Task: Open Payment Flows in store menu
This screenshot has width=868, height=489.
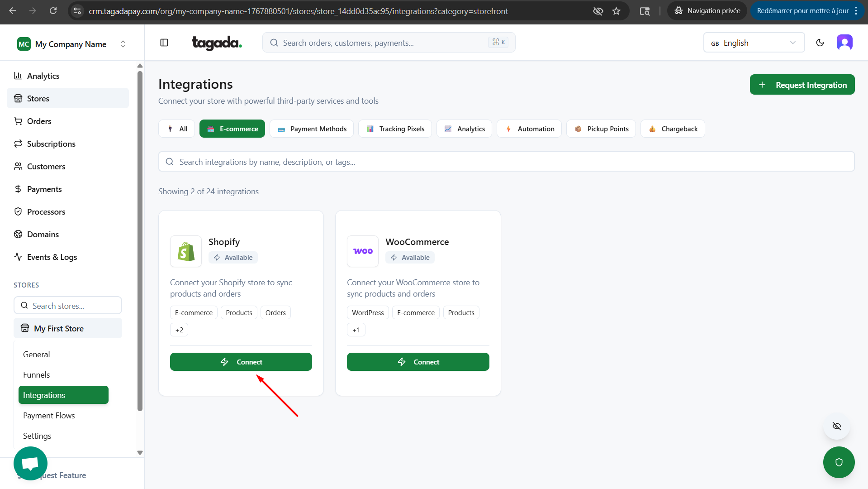Action: click(49, 415)
